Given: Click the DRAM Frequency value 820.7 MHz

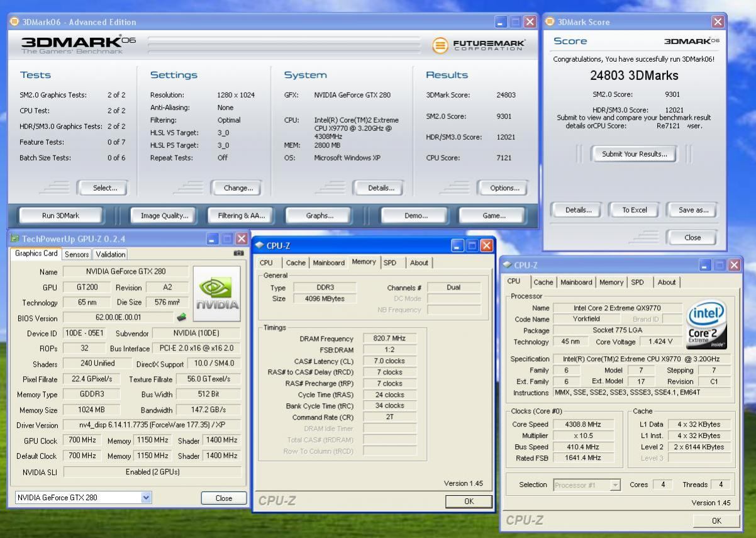Looking at the screenshot, I should click(x=389, y=339).
